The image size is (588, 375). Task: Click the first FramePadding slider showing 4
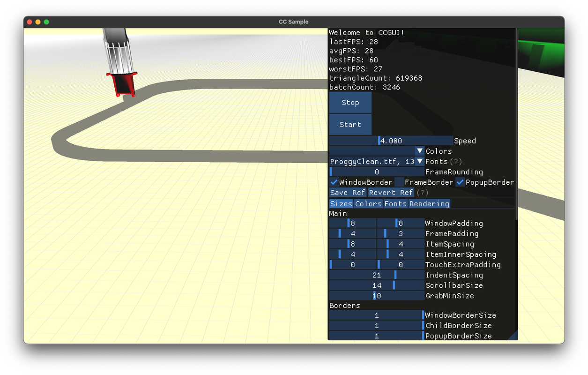point(353,233)
